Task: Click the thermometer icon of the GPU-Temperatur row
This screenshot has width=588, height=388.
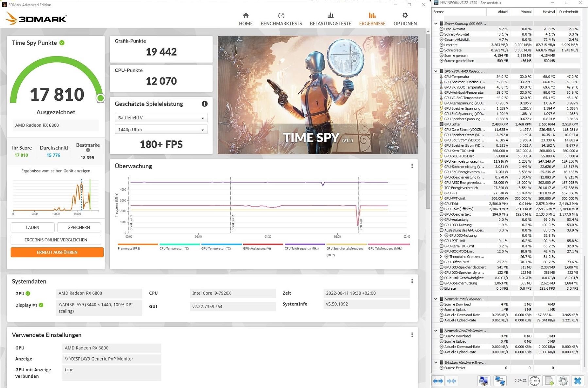Action: click(x=441, y=77)
